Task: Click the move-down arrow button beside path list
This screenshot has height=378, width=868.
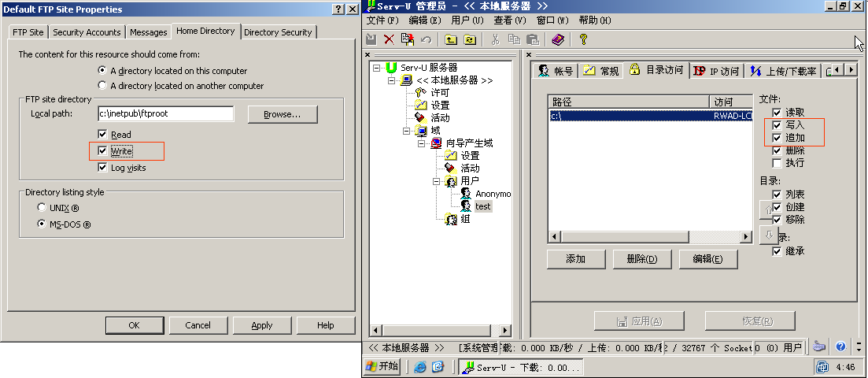Action: pos(767,235)
